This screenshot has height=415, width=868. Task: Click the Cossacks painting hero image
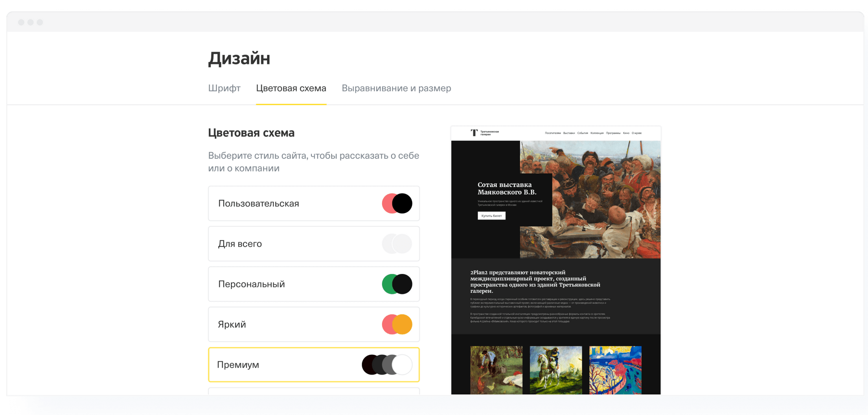pyautogui.click(x=605, y=199)
